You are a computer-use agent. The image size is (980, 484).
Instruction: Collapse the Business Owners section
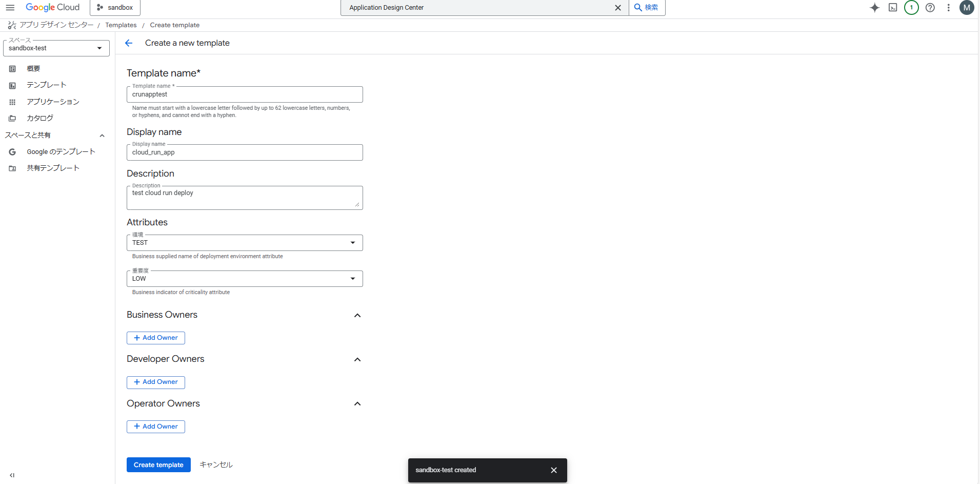point(357,315)
